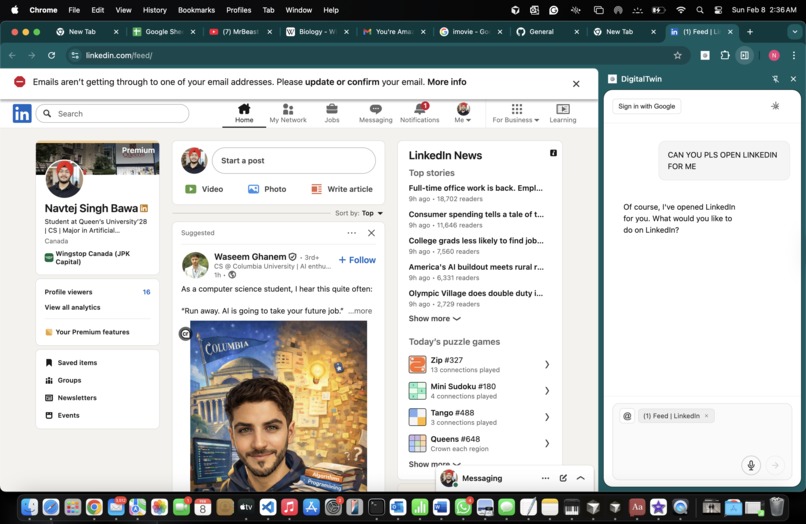
Task: Add a Photo to new post
Action: coord(267,189)
